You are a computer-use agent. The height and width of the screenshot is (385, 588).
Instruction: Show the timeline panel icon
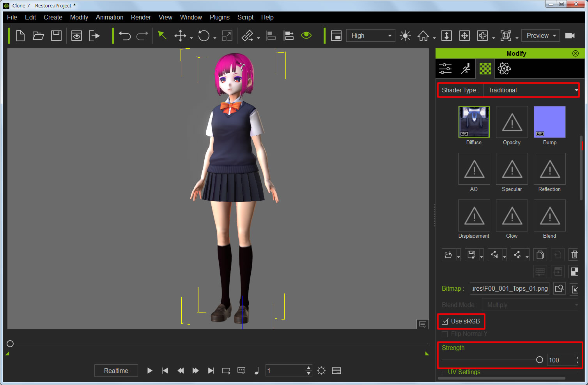tap(337, 371)
